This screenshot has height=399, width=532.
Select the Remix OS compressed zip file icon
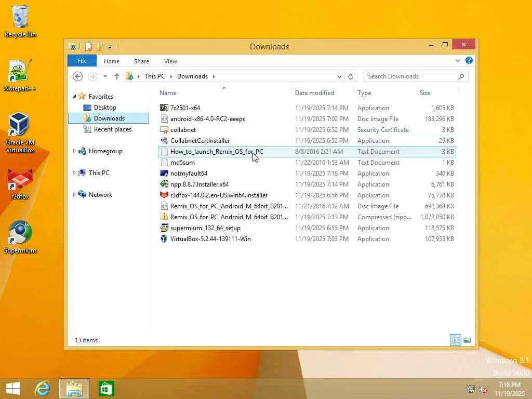coord(164,217)
